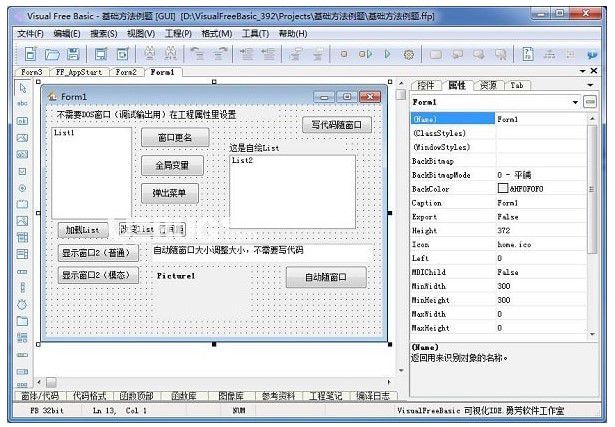Open the 文件(F) menu
The image size is (615, 427).
(x=30, y=34)
